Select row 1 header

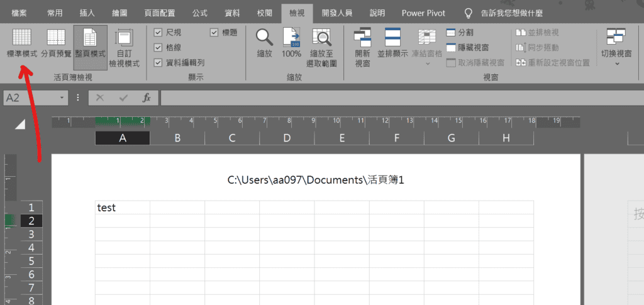(x=31, y=208)
